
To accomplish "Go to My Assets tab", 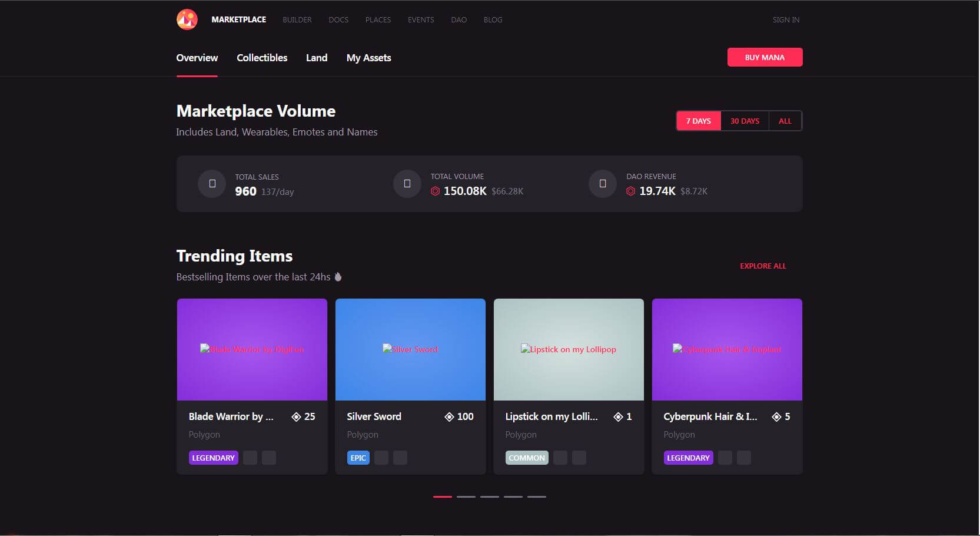I will pos(368,58).
